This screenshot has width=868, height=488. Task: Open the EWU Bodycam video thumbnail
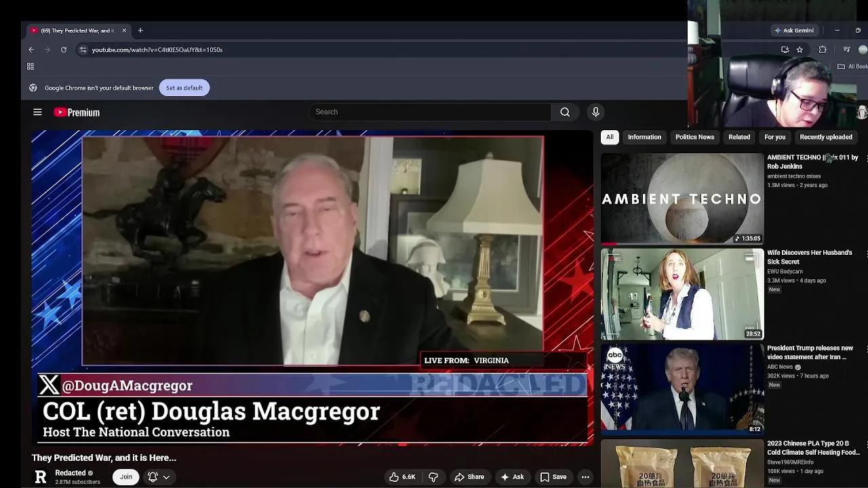[682, 294]
